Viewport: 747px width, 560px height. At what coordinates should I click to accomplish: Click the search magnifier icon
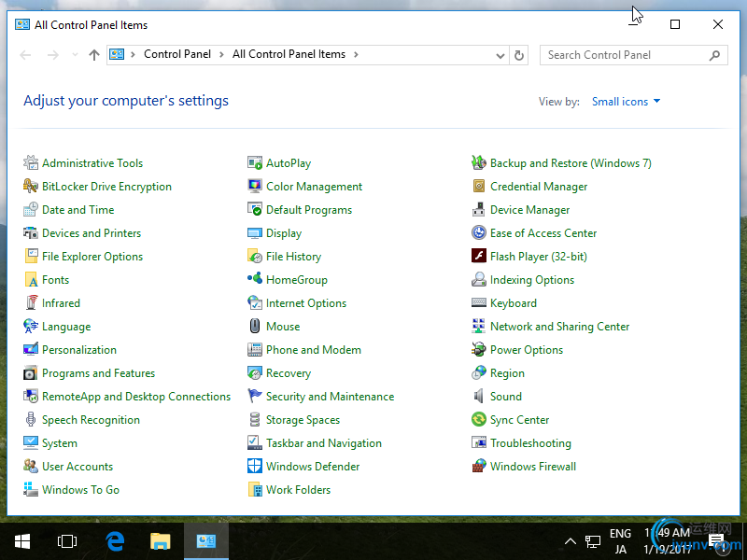pos(714,55)
